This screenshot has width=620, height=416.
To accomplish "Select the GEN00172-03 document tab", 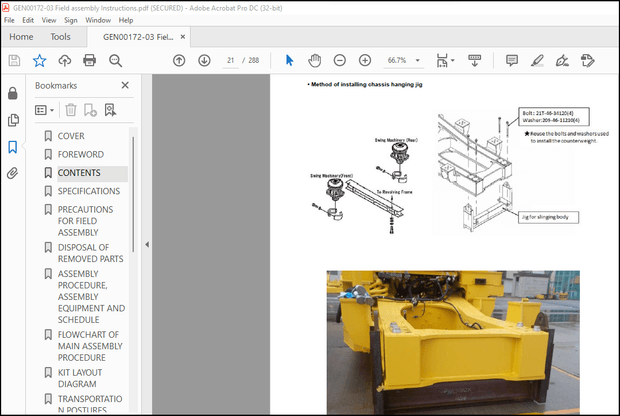I will [x=138, y=37].
